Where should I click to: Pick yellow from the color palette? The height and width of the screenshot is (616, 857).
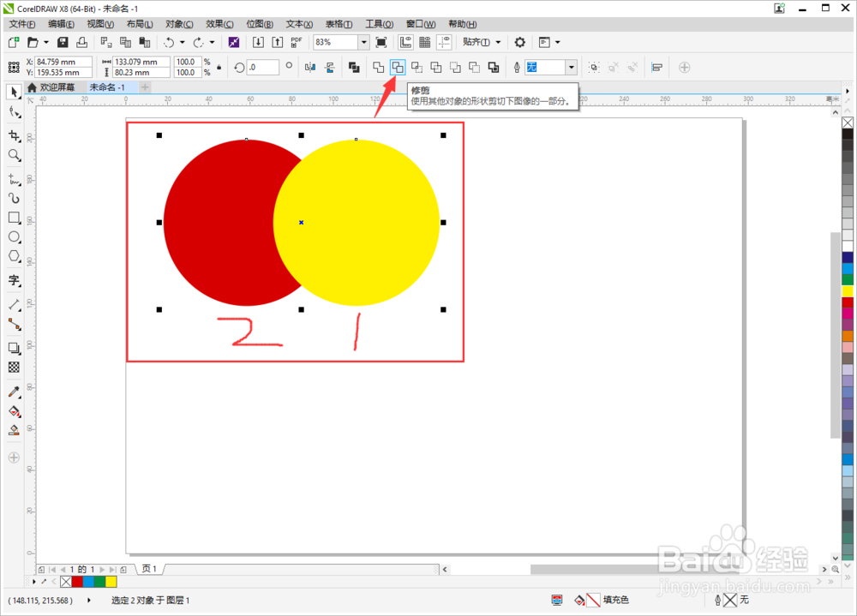(x=848, y=290)
